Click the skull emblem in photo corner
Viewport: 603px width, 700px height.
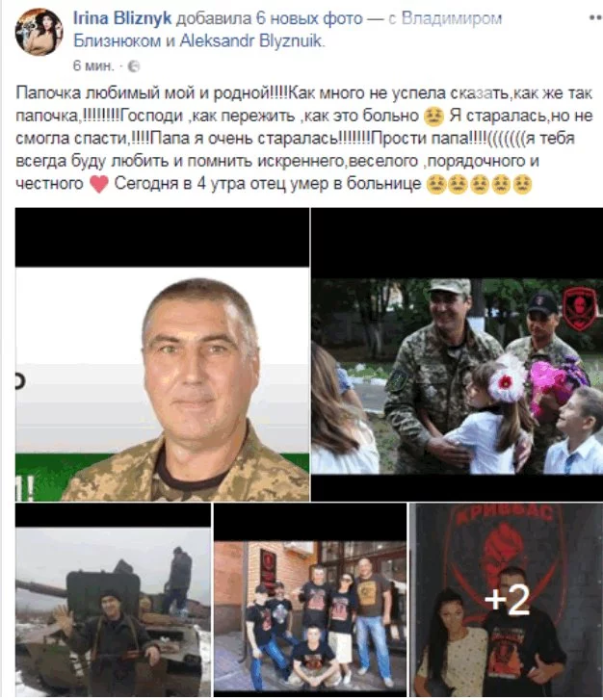[x=579, y=308]
